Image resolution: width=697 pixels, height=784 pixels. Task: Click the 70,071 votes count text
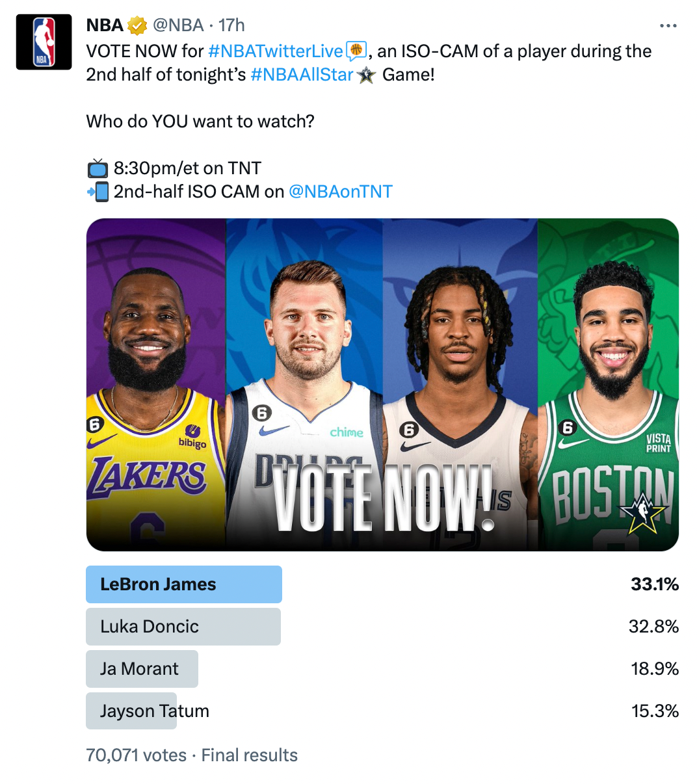(136, 755)
